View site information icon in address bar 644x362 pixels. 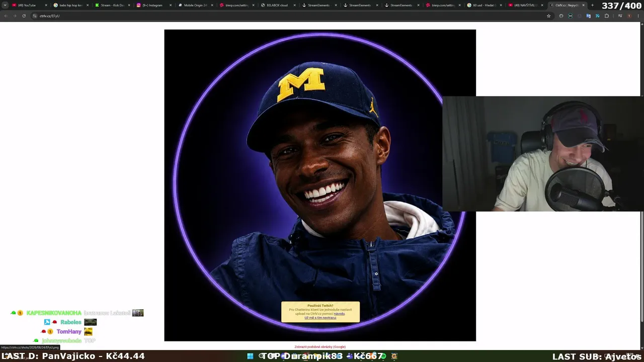[x=35, y=16]
